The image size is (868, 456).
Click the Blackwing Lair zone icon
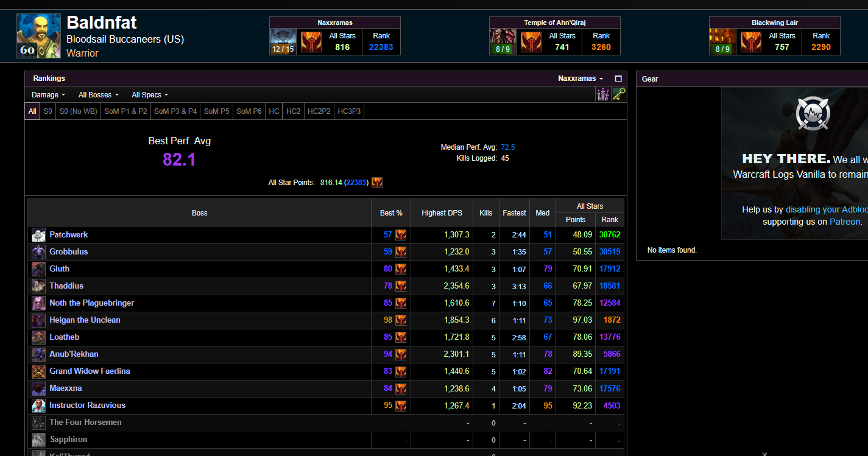[x=723, y=41]
